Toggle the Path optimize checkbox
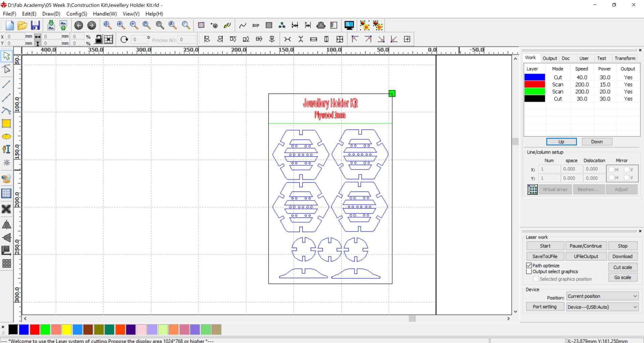The height and width of the screenshot is (343, 644). click(529, 266)
